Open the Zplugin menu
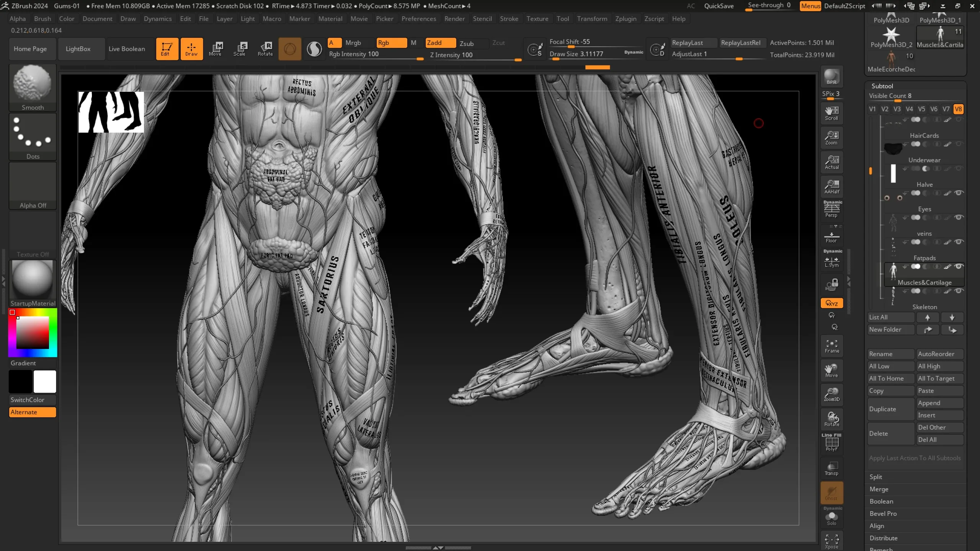Image resolution: width=980 pixels, height=551 pixels. tap(626, 18)
